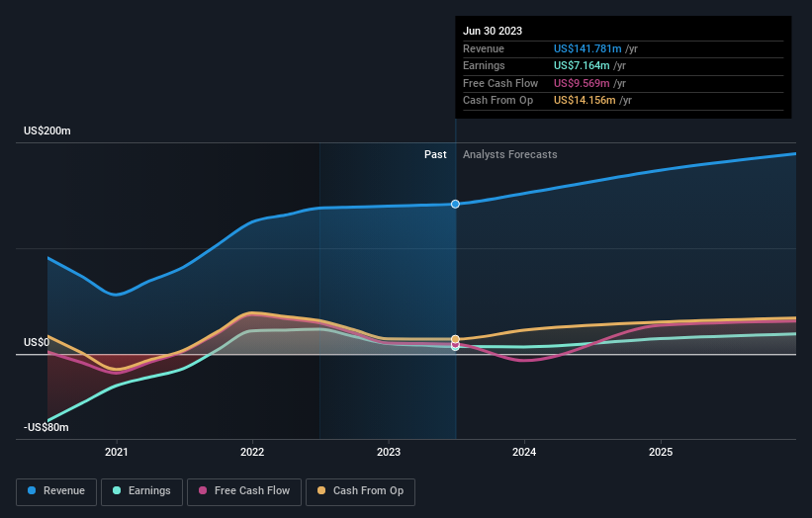
Task: Click the 2025 x-axis label
Action: [661, 452]
